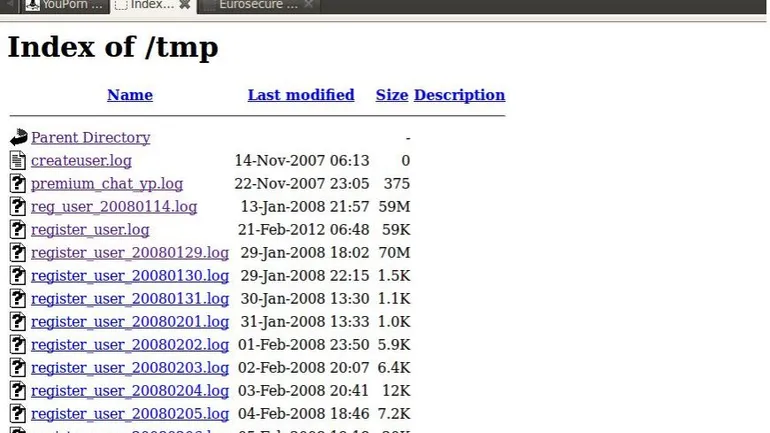Click the icon beside register_user_20080129.log

coord(18,253)
